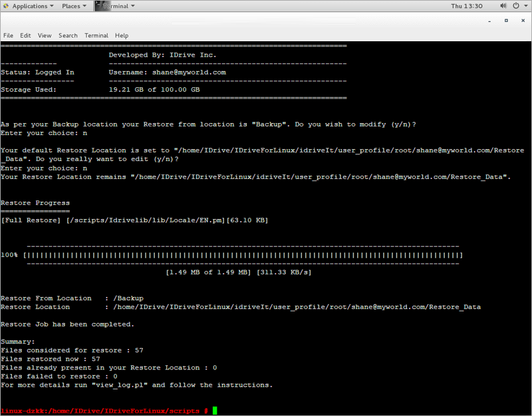Screen dimensions: 532x416
Task: Click the "[1.49 MB of 1.49 MB]" transfer text
Action: 208,272
